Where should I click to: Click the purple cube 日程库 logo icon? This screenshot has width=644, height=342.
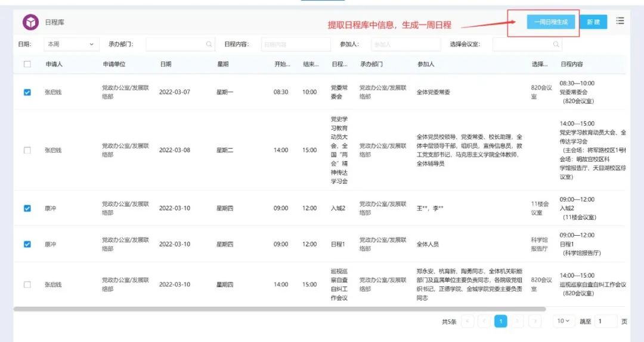pos(30,22)
